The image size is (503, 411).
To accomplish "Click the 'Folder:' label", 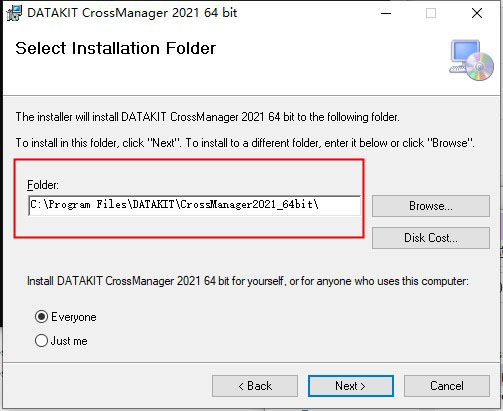I will (43, 185).
